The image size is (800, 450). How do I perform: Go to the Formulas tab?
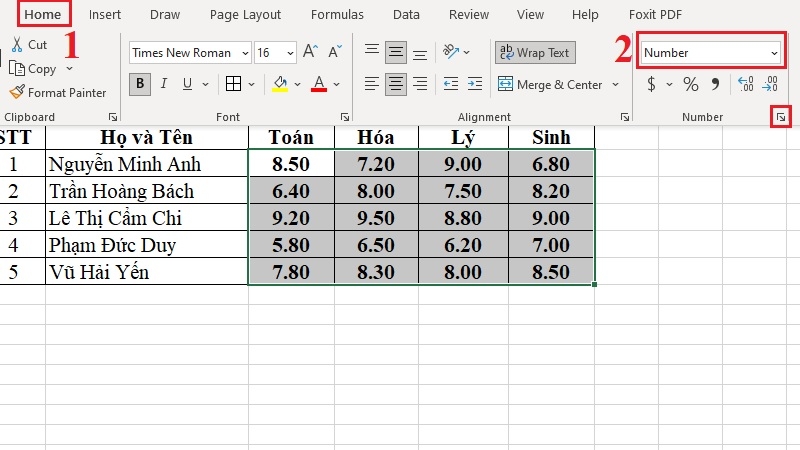[x=337, y=14]
